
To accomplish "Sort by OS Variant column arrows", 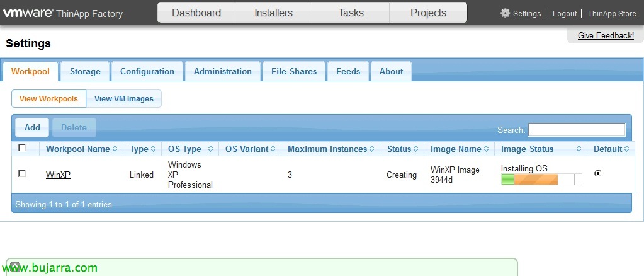I will tap(273, 149).
